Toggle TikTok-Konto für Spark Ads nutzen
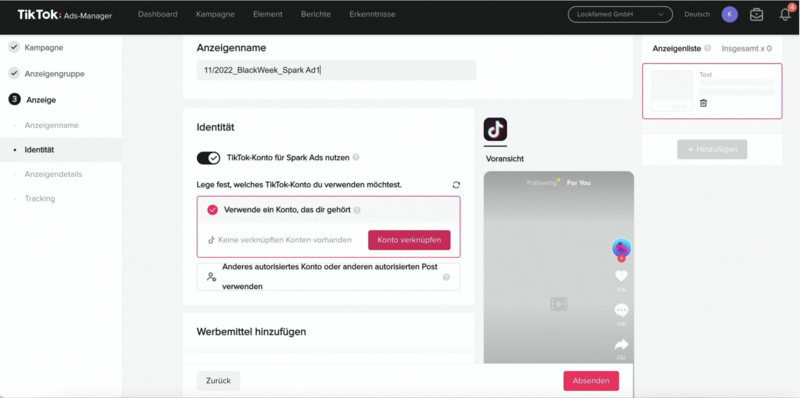 (208, 158)
